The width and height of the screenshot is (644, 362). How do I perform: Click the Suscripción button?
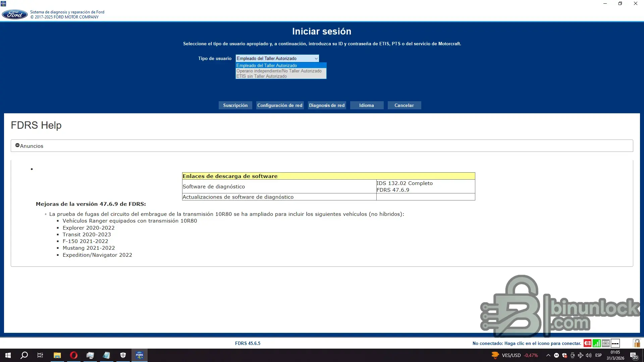(235, 105)
